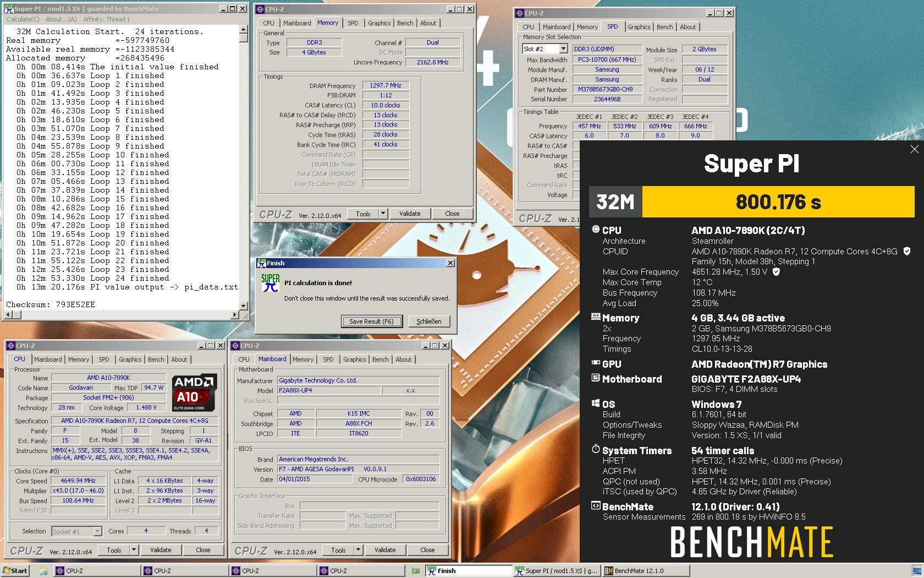The width and height of the screenshot is (924, 578).
Task: Click the title icon of the CPU-Z Processor window
Action: [11, 346]
